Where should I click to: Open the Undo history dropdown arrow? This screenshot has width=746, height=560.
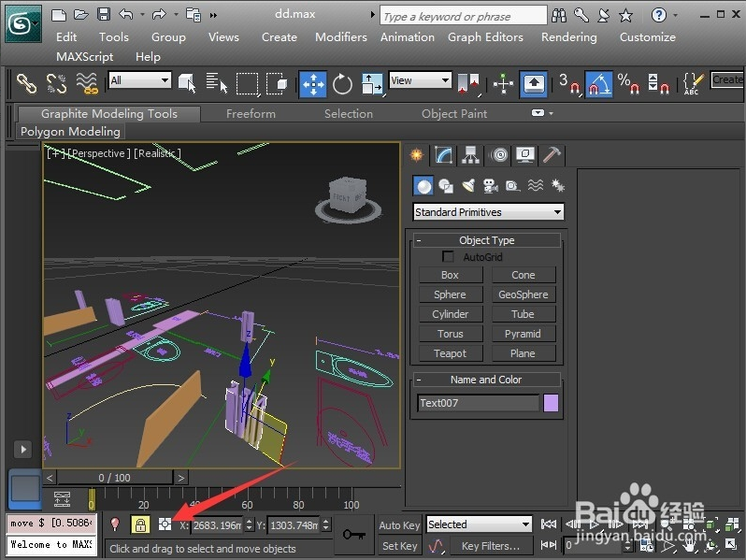pyautogui.click(x=142, y=15)
